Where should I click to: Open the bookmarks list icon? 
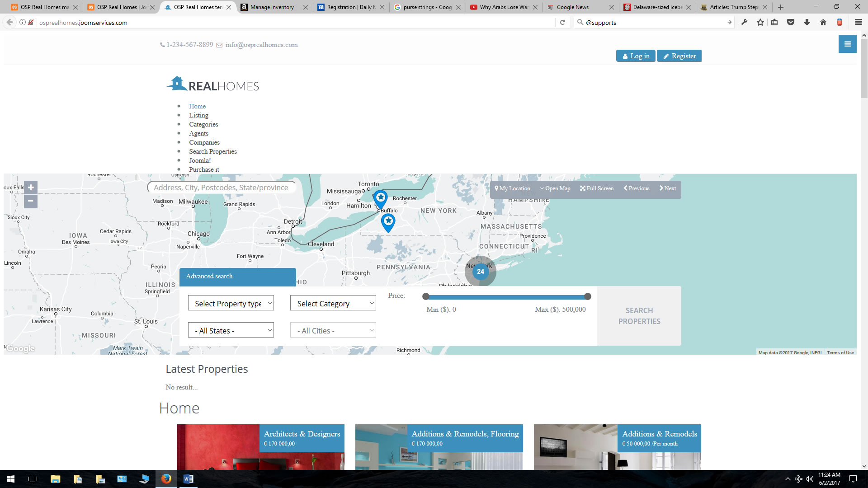click(774, 22)
